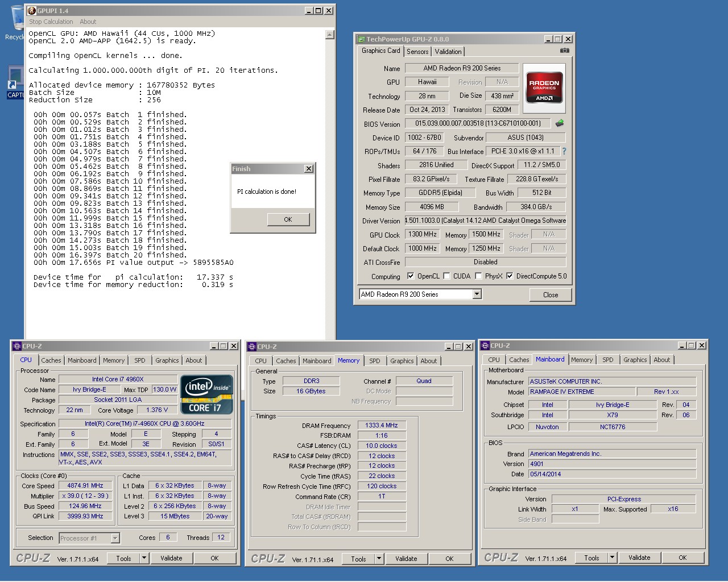The width and height of the screenshot is (728, 582).
Task: Open the Processor #1 selection dropdown
Action: coord(115,538)
